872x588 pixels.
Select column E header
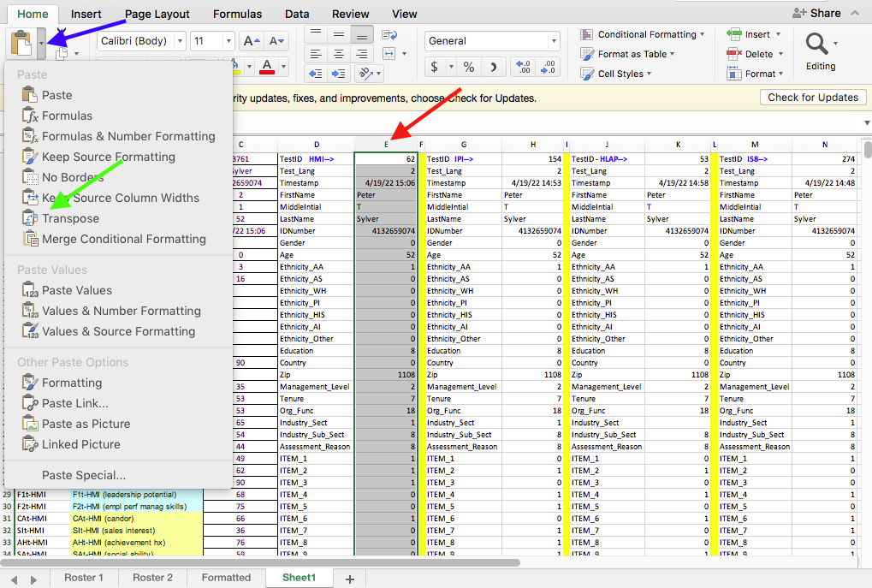(386, 145)
